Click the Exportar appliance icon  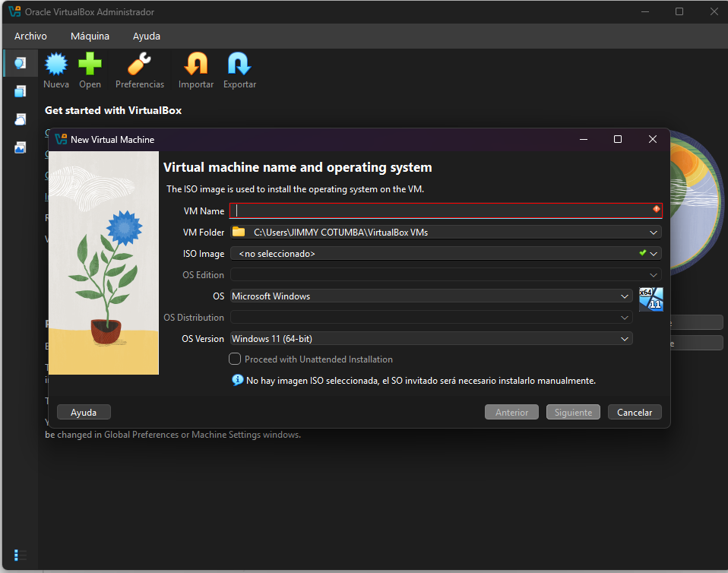tap(239, 64)
